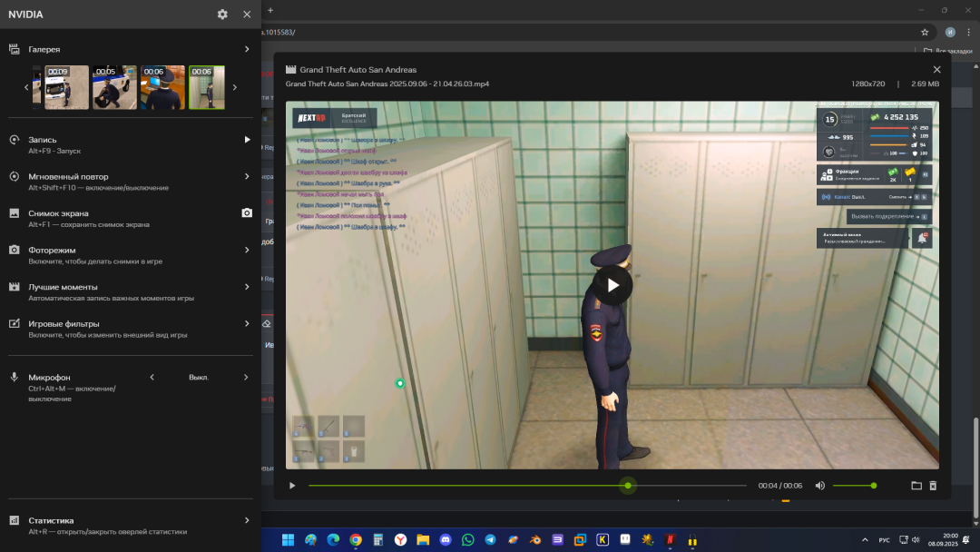980x552 pixels.
Task: Bookmark page with browser star icon
Action: pos(925,33)
